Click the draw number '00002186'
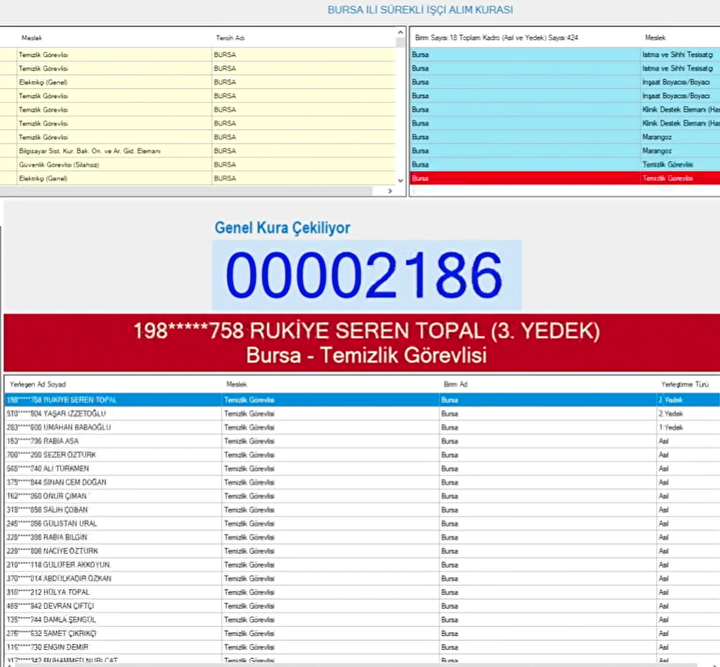This screenshot has width=720, height=667. (x=365, y=275)
